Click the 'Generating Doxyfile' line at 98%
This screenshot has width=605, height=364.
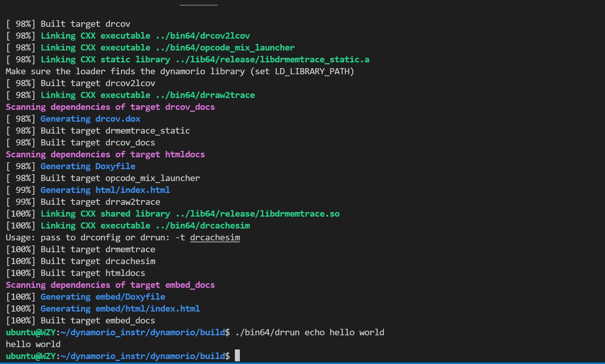point(71,166)
